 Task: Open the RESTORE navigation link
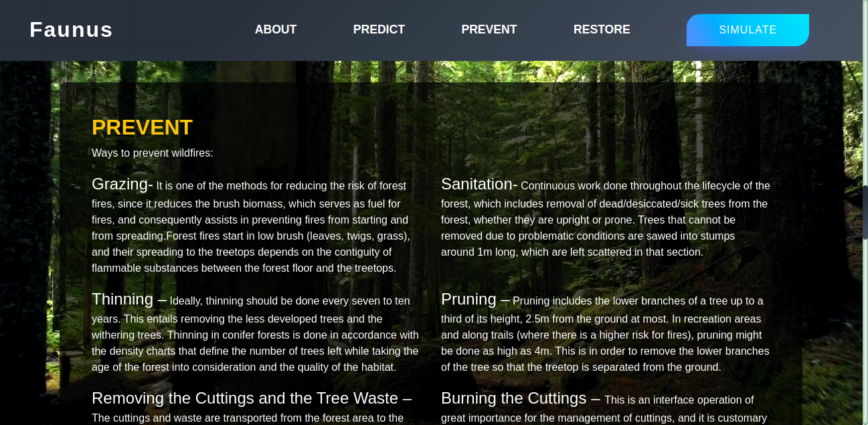(602, 29)
